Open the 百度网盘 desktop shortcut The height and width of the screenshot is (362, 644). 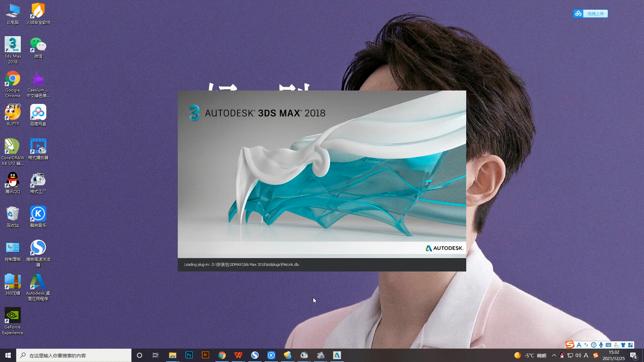[x=38, y=115]
